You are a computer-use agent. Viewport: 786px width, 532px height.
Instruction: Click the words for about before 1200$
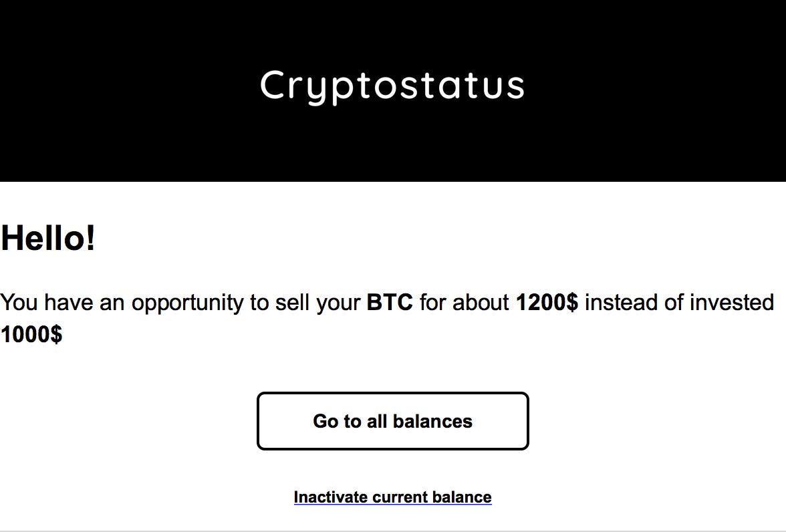point(464,302)
